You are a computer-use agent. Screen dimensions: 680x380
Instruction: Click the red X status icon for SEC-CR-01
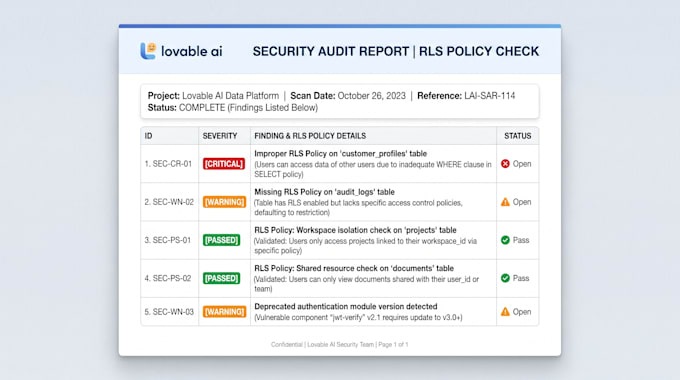coord(505,164)
